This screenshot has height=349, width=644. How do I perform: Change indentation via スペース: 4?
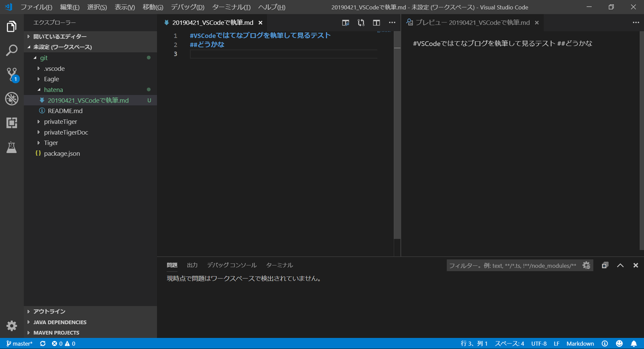click(509, 344)
